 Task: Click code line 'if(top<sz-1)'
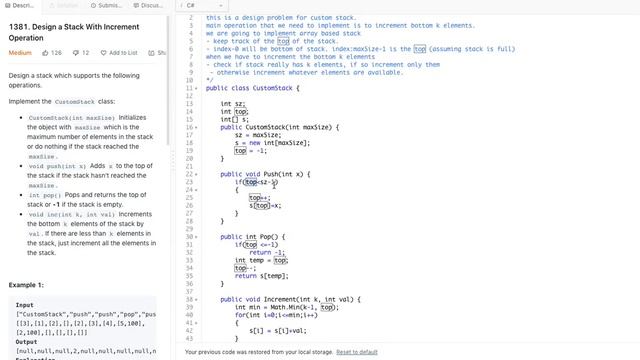point(256,182)
